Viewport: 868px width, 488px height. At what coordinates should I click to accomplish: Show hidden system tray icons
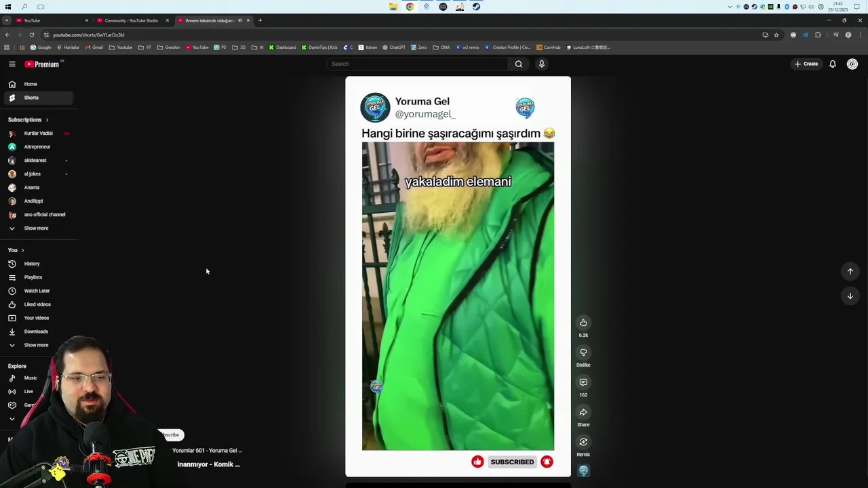[x=730, y=7]
